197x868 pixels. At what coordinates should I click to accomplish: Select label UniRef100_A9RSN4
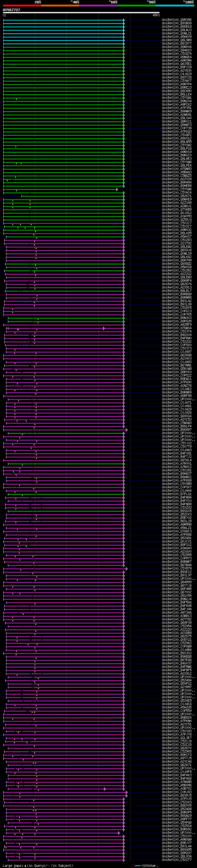(x=177, y=60)
